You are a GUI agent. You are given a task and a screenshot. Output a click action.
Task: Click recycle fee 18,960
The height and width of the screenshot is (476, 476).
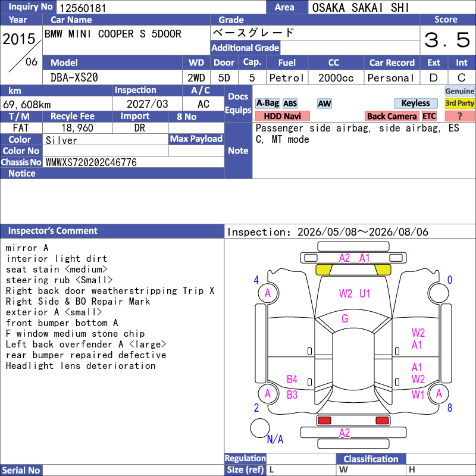click(x=77, y=128)
